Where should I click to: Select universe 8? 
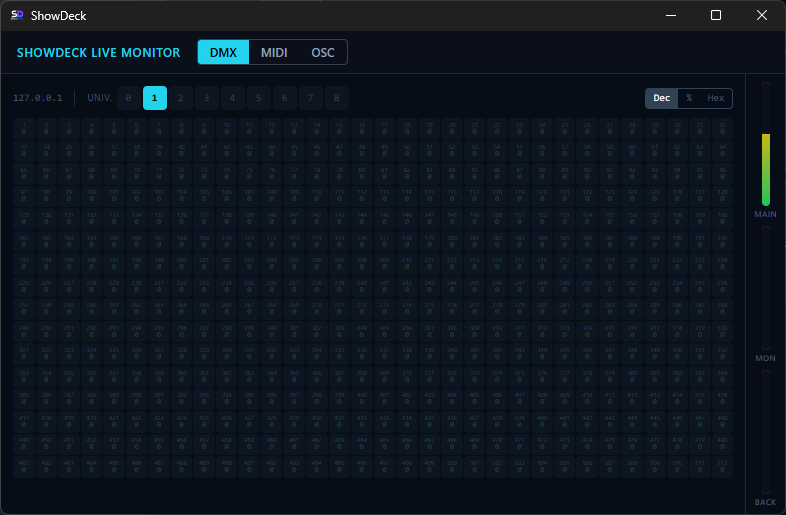pos(337,98)
